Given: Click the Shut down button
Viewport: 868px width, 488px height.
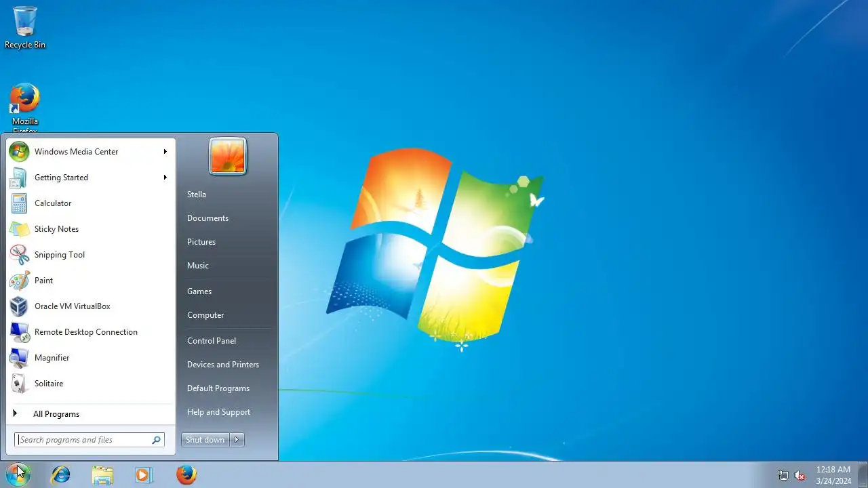Looking at the screenshot, I should click(x=205, y=440).
